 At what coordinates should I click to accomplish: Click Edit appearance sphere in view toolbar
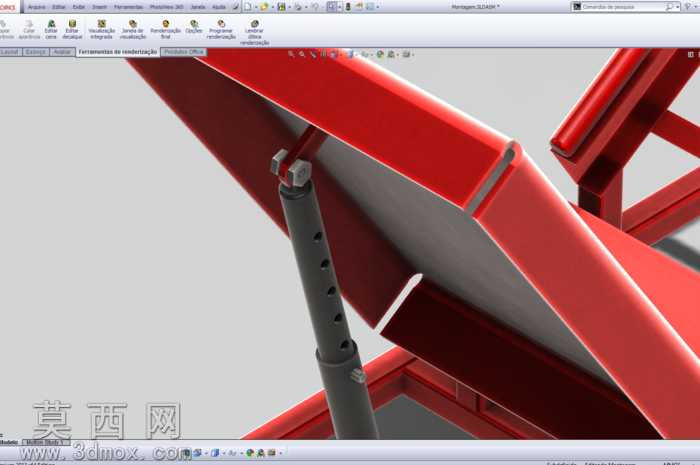pos(380,54)
